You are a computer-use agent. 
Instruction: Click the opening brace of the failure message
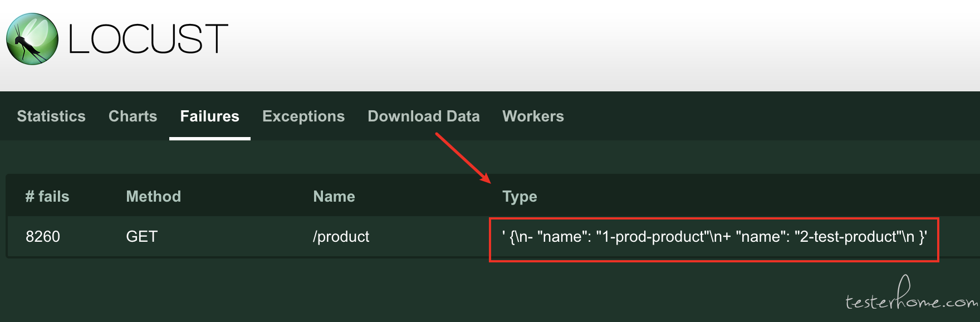pyautogui.click(x=513, y=237)
